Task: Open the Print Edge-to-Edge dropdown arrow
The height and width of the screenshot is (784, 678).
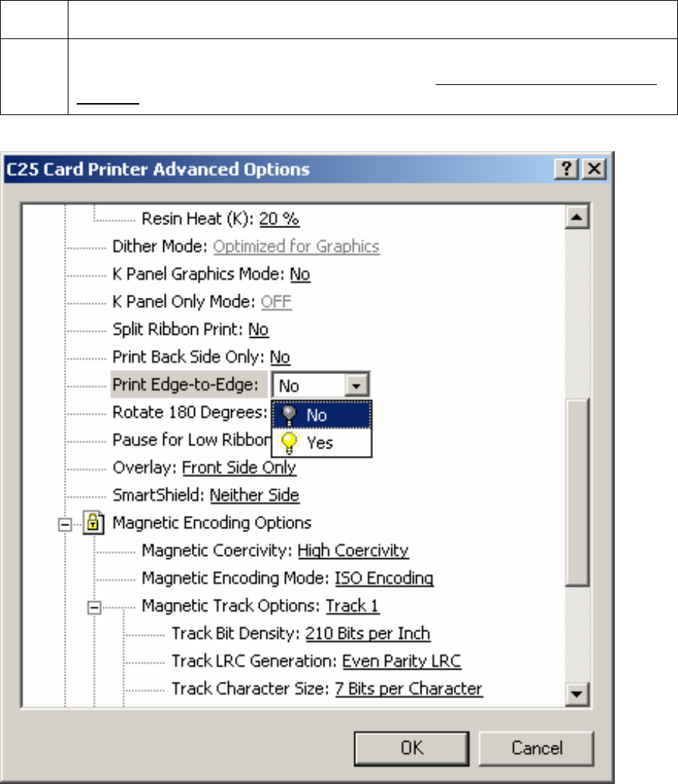Action: click(357, 385)
